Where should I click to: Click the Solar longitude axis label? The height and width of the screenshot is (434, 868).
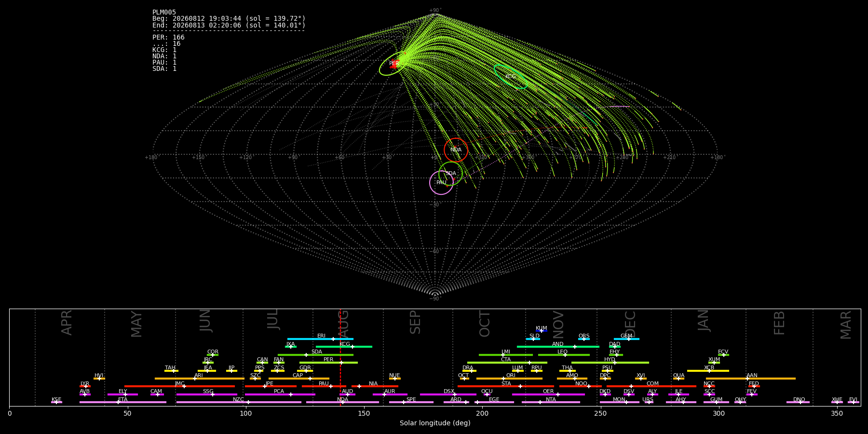click(x=435, y=423)
